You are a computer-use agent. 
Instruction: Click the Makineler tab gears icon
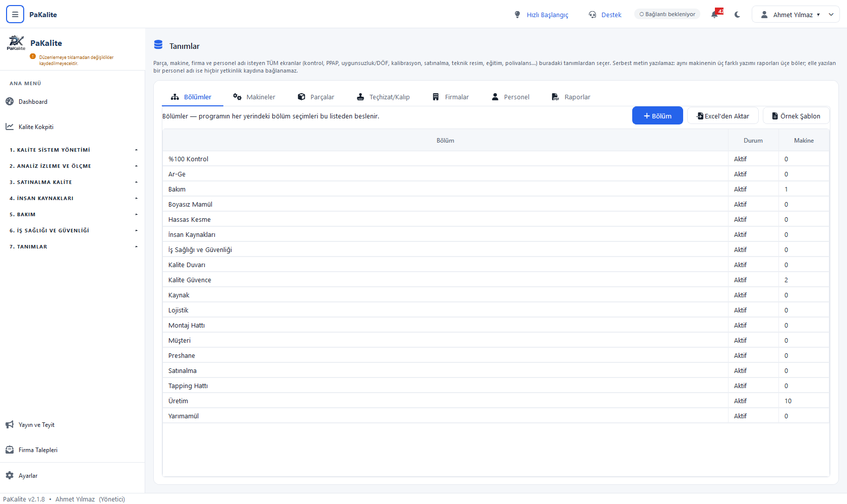coord(237,97)
